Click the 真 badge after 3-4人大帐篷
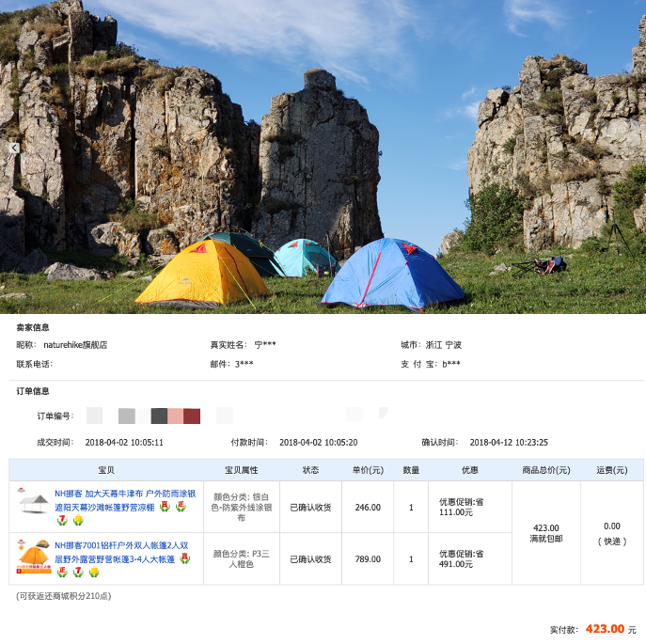Screen dimensions: 646x644 pyautogui.click(x=185, y=558)
